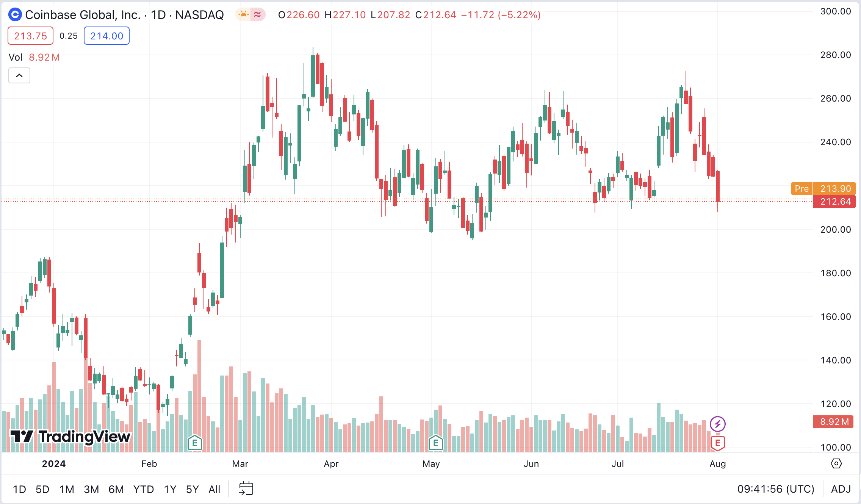861x504 pixels.
Task: Toggle the ADJ adjusted-data button
Action: 841,489
